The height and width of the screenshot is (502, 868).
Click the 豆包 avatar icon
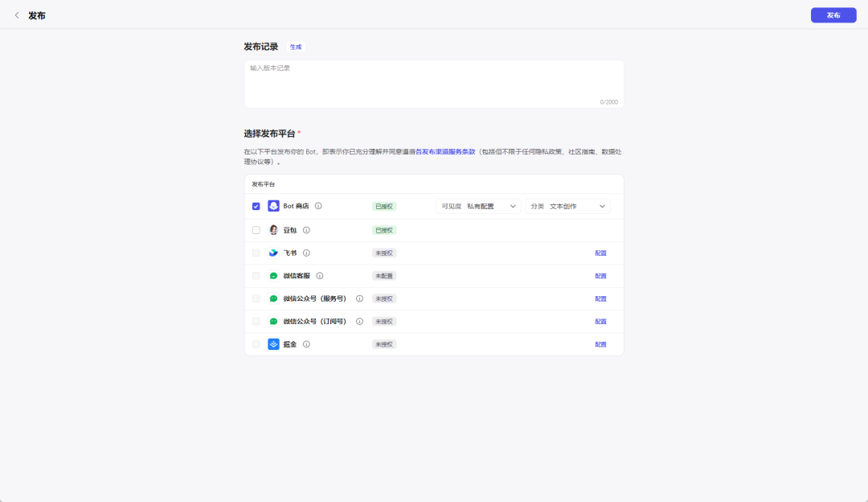click(x=273, y=230)
